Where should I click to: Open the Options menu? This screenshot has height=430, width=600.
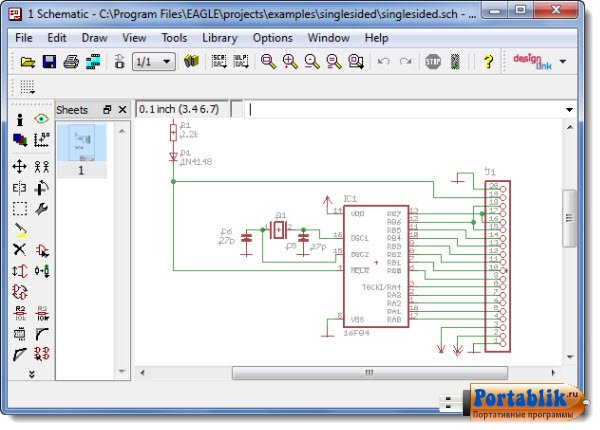[272, 37]
